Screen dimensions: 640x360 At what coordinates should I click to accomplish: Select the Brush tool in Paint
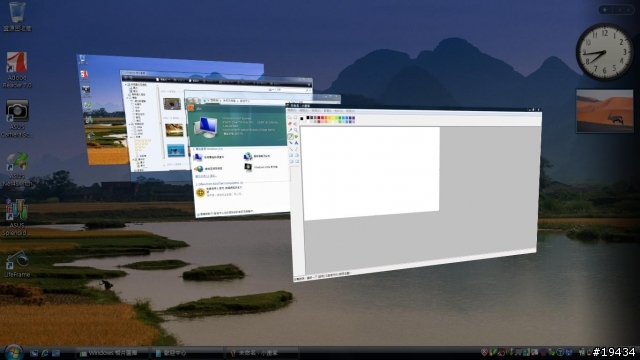click(x=296, y=137)
